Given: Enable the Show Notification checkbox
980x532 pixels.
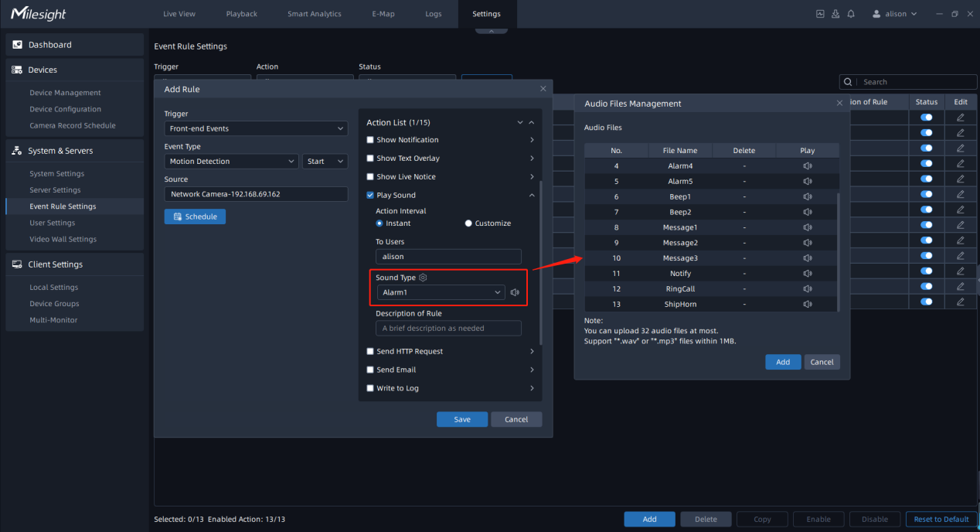Looking at the screenshot, I should tap(370, 140).
